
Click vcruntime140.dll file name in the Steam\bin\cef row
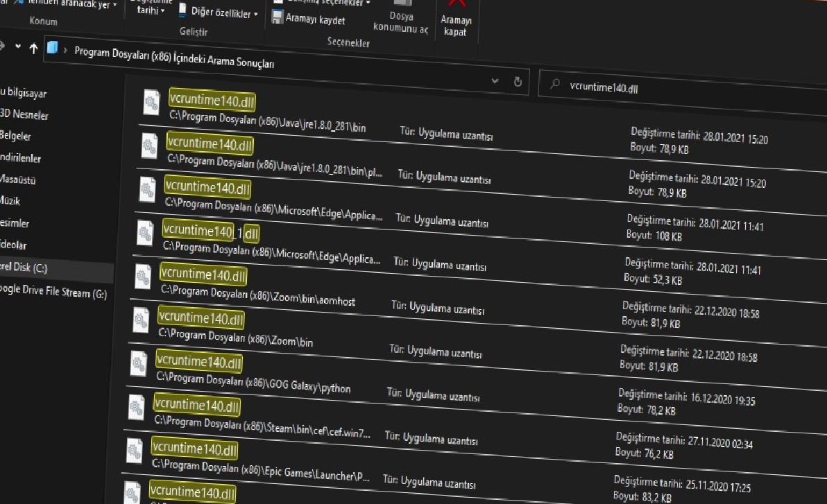(197, 405)
